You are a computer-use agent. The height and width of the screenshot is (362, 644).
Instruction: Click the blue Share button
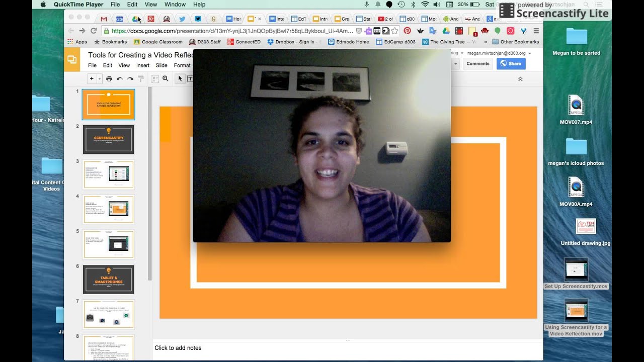point(511,64)
